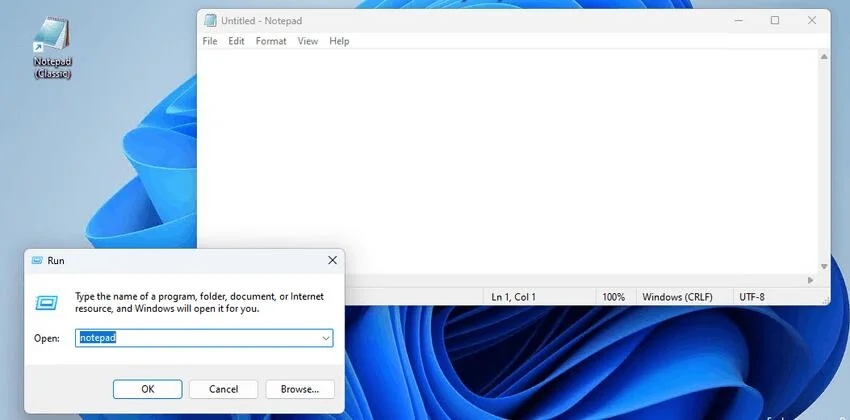Close the Run dialog with the X

point(332,260)
